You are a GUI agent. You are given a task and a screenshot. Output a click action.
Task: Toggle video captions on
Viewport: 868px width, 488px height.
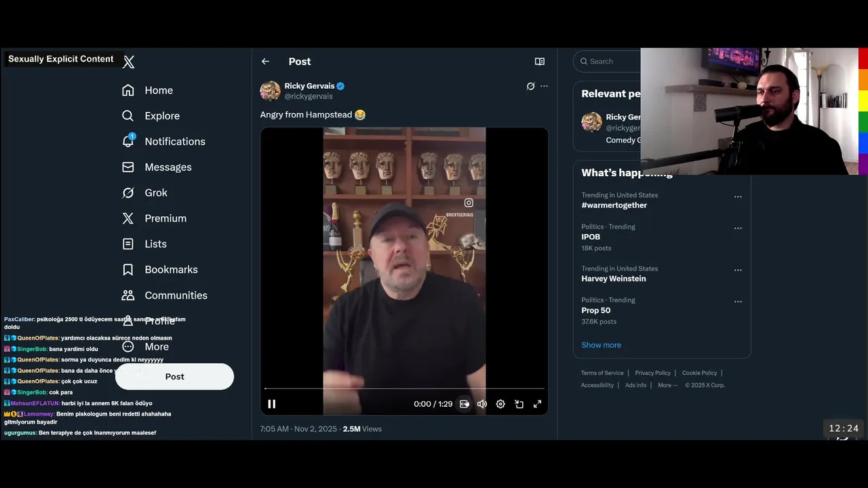tap(465, 404)
